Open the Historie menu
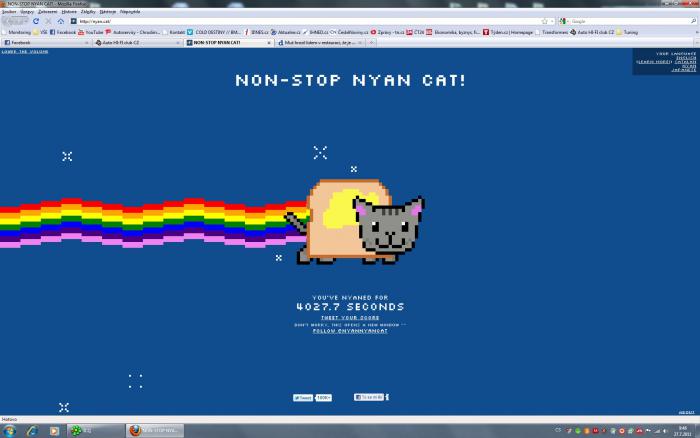Image resolution: width=700 pixels, height=438 pixels. click(68, 11)
